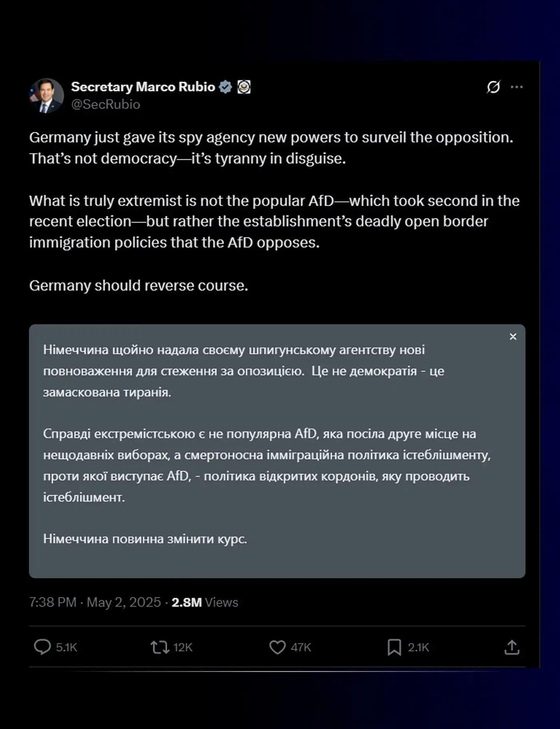Open Secretary Marco Rubio's profile picture
560x729 pixels.
tap(46, 96)
